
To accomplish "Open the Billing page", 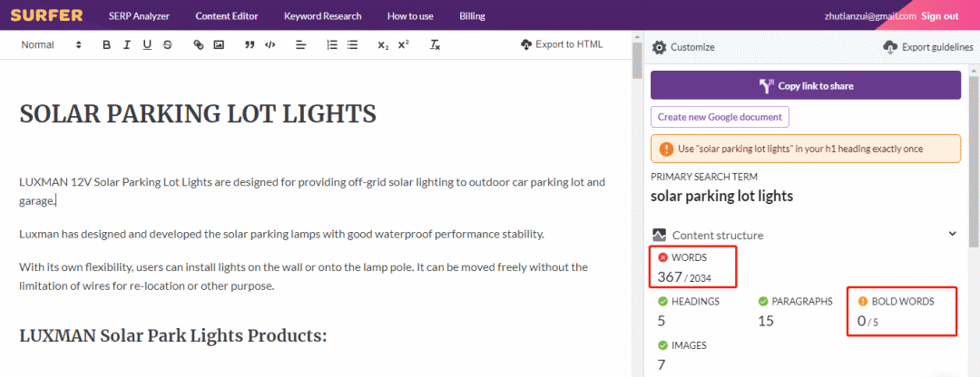I will click(472, 16).
